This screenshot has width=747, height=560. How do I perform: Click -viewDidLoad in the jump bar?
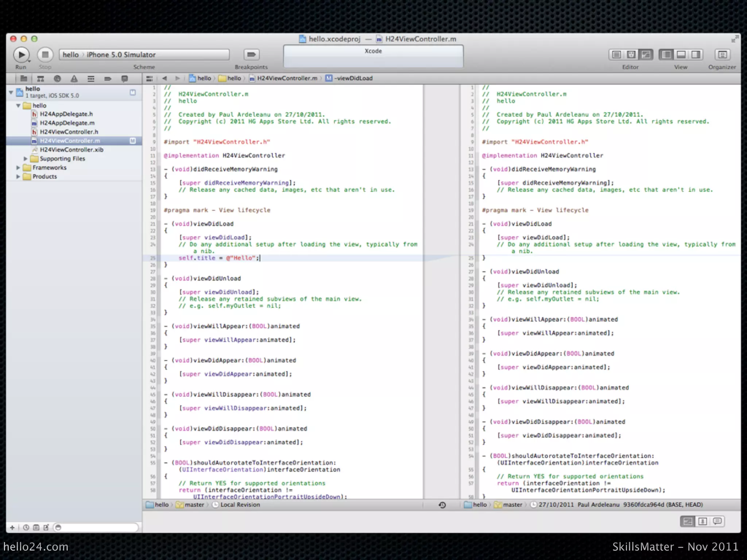[354, 78]
